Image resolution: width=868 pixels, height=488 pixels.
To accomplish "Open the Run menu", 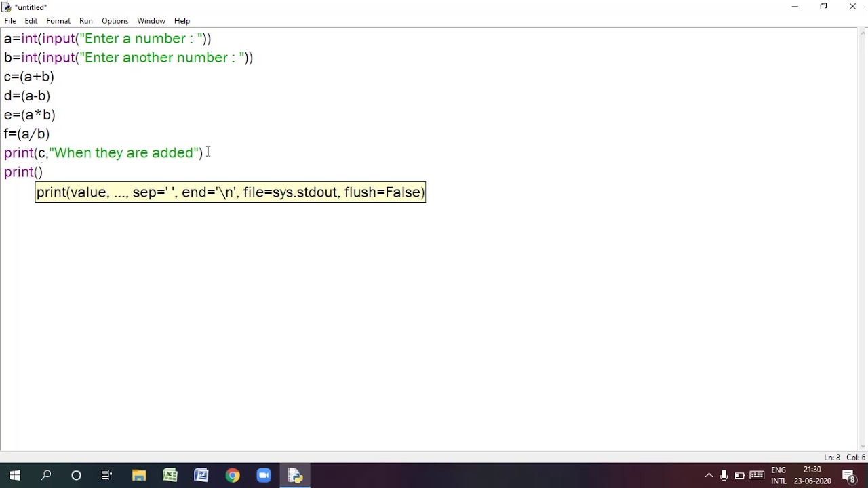I will (x=86, y=21).
